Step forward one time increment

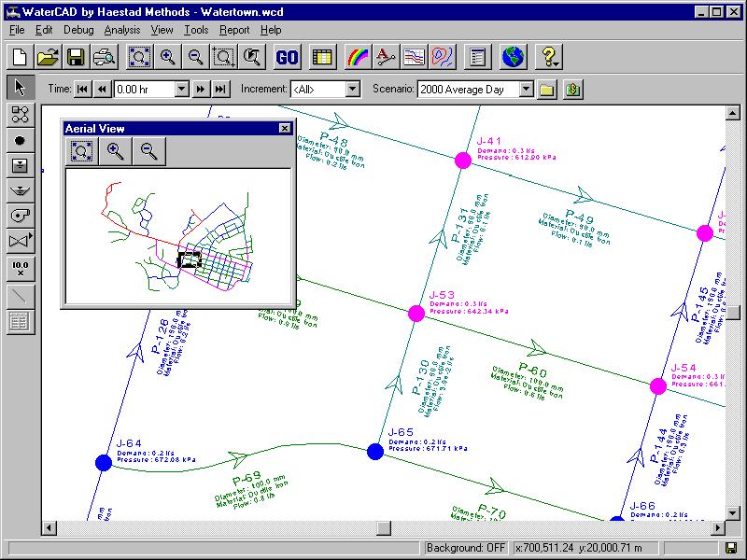click(201, 89)
